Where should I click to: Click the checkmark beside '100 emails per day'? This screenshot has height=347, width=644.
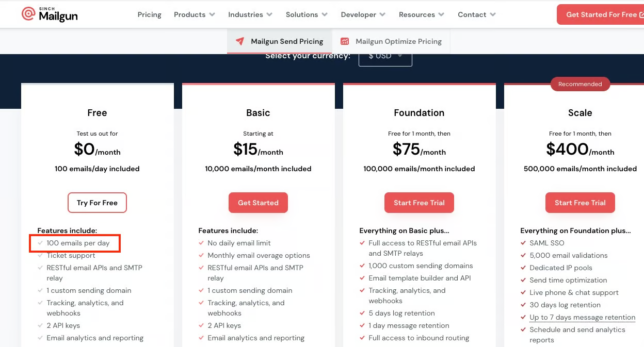tap(40, 243)
